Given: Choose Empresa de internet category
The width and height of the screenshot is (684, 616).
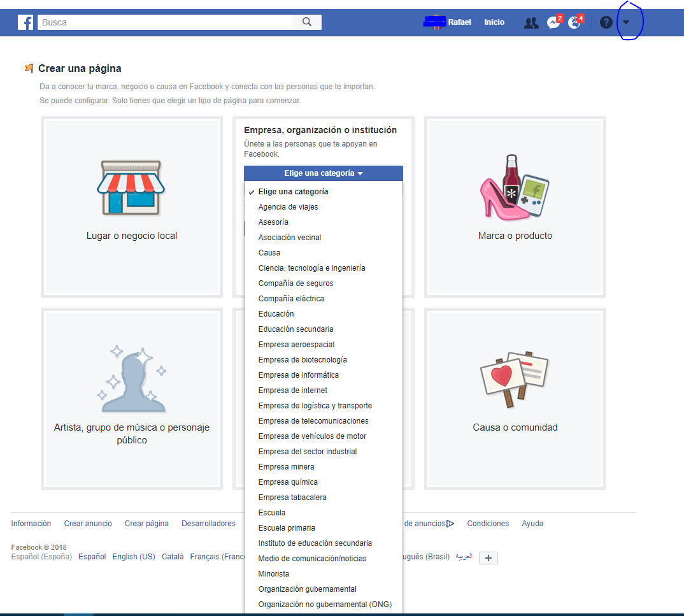Looking at the screenshot, I should pyautogui.click(x=324, y=390).
